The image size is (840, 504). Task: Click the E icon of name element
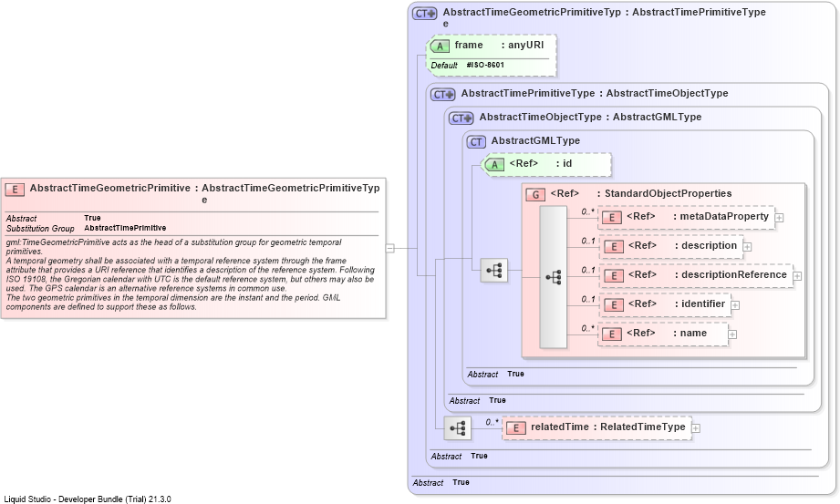[612, 334]
